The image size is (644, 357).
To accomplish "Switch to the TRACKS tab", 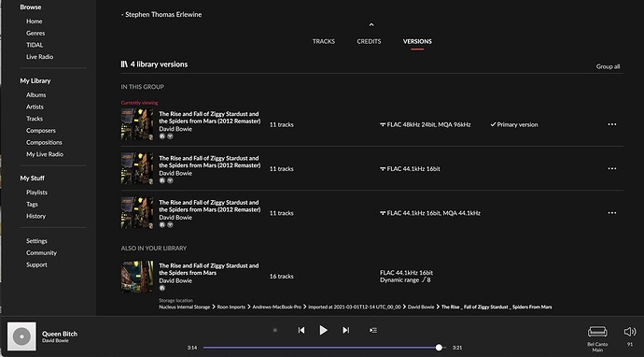I will 324,41.
